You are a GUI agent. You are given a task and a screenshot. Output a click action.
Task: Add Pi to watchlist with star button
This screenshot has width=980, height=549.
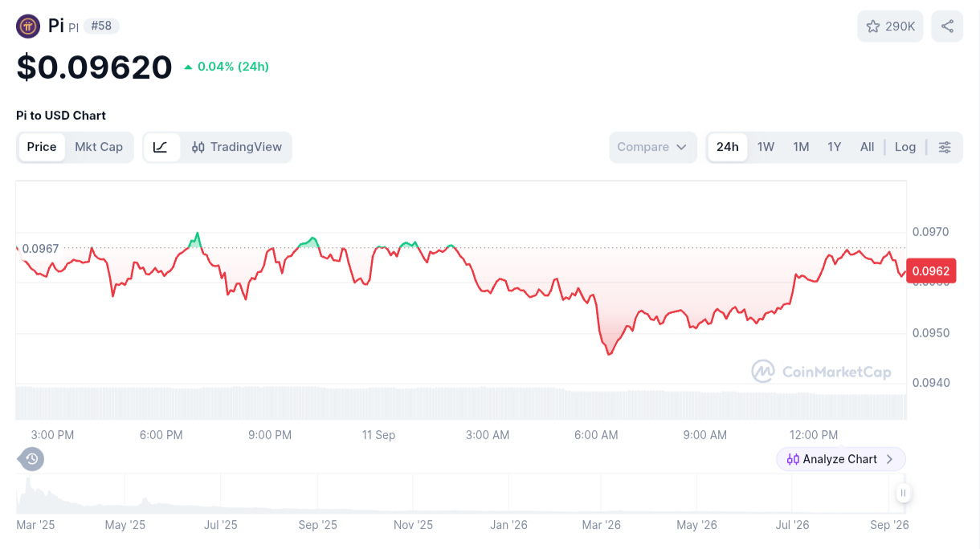(890, 26)
